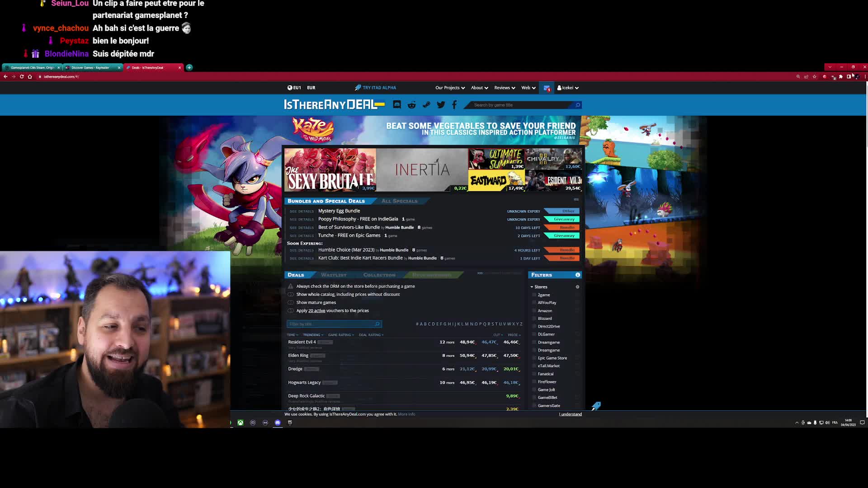Viewport: 868px width, 488px height.
Task: Open the browser home button
Action: pos(30,76)
